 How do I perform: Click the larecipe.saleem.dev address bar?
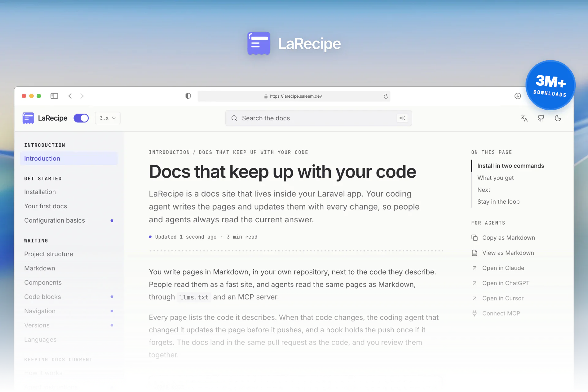294,96
